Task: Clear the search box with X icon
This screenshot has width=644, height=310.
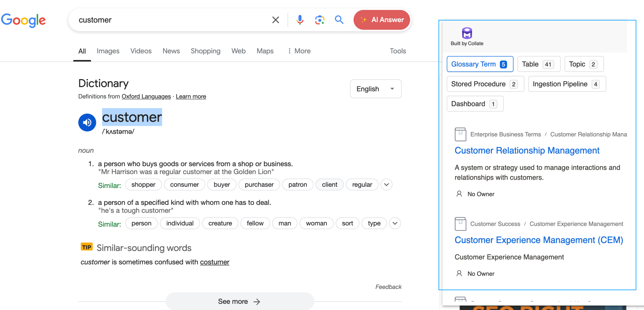Action: click(x=275, y=20)
